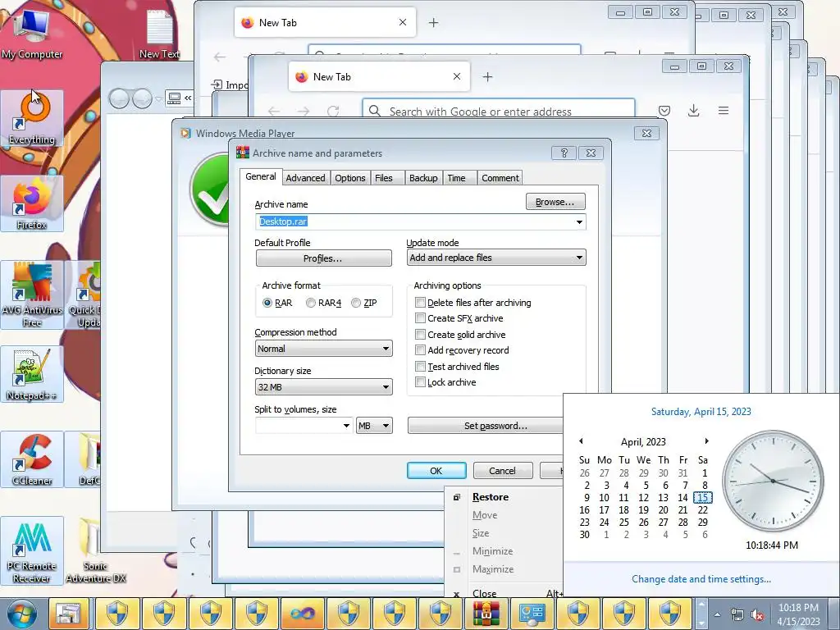Open the Dictionary size dropdown
The width and height of the screenshot is (840, 630).
pyautogui.click(x=323, y=387)
